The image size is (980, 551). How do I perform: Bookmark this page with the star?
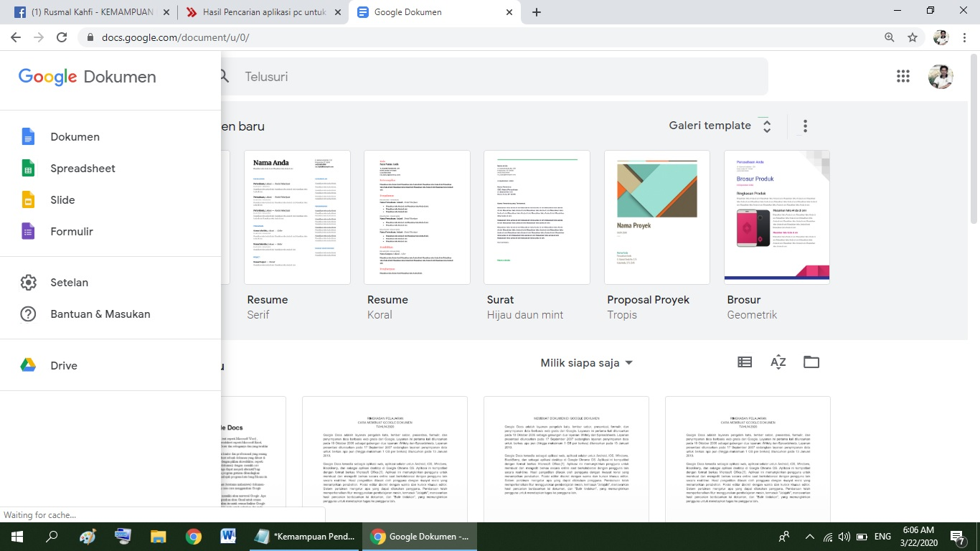[x=913, y=37]
